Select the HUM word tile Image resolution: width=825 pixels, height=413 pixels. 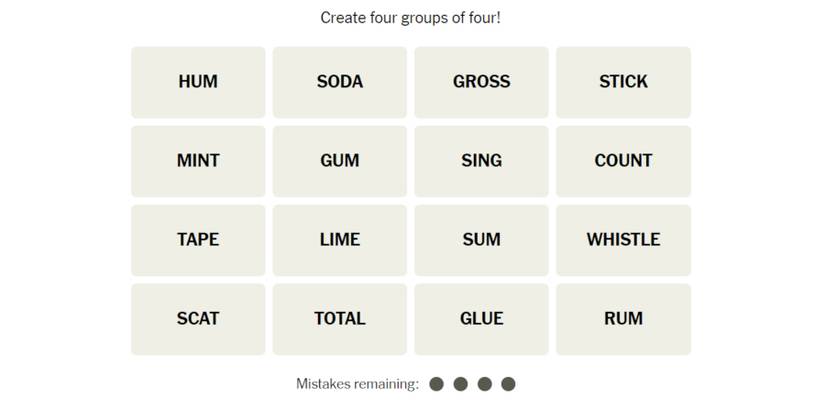[x=198, y=82]
